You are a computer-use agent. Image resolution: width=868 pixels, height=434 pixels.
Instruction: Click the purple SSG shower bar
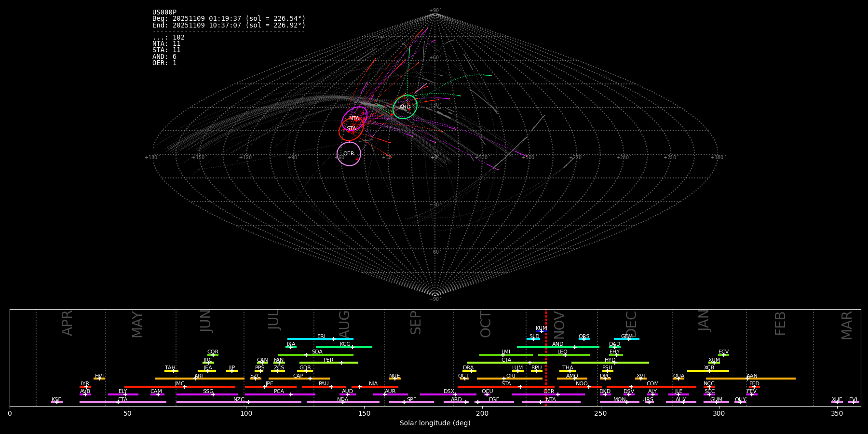tap(207, 394)
